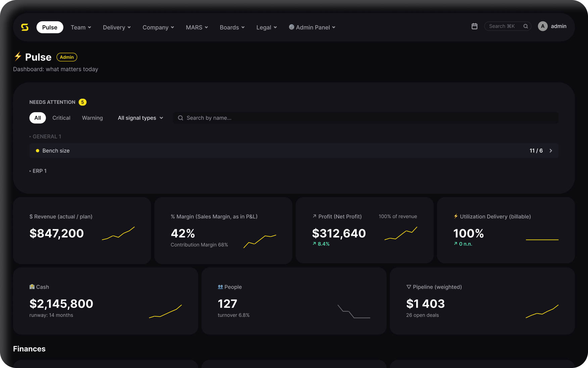Focus the top Search ⌘K box

point(507,26)
